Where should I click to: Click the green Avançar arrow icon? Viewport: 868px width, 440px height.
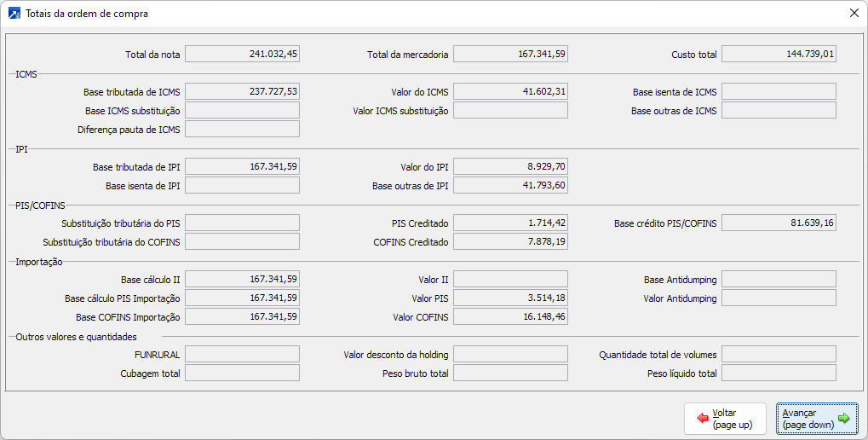click(x=843, y=419)
